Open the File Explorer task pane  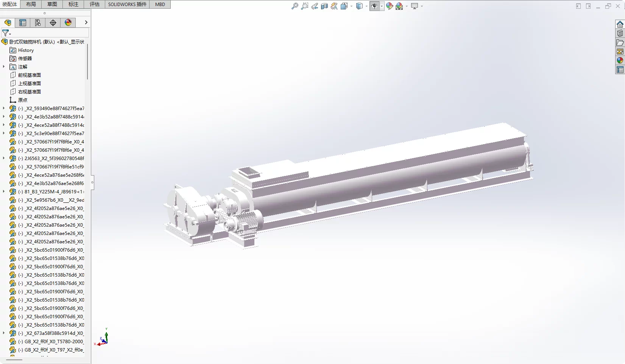(620, 42)
